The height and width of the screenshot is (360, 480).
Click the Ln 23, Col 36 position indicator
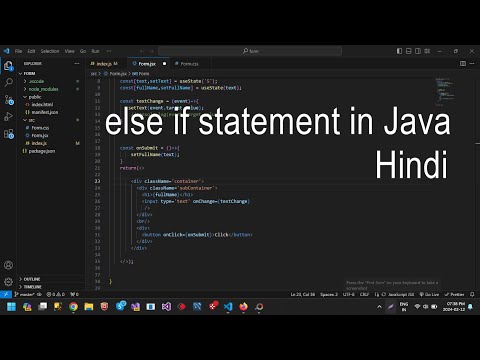click(x=302, y=294)
